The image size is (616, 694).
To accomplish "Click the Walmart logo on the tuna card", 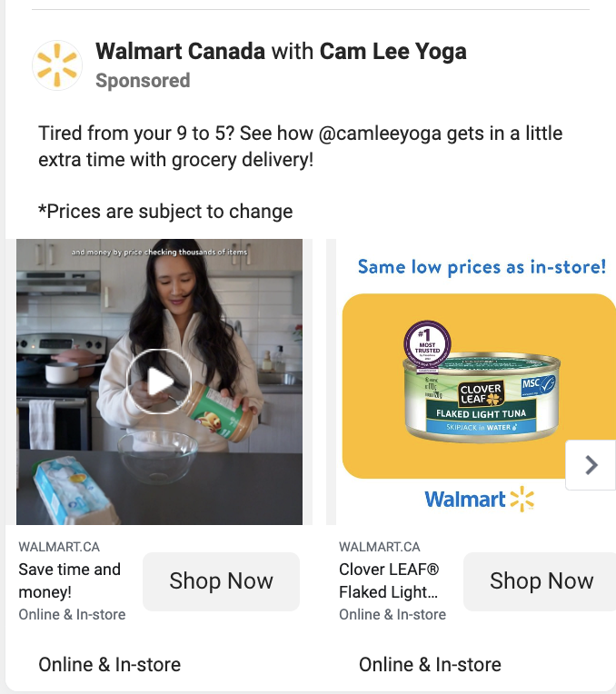I will (x=480, y=500).
